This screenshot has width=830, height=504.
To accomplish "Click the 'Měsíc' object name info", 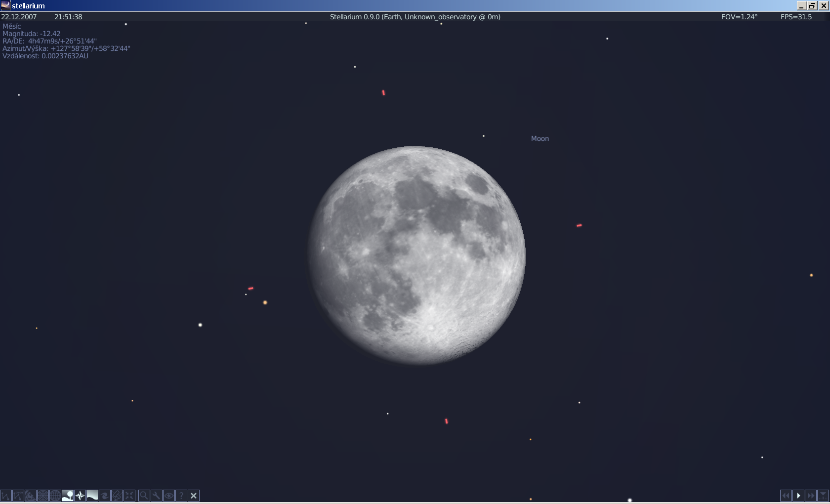I will 12,26.
